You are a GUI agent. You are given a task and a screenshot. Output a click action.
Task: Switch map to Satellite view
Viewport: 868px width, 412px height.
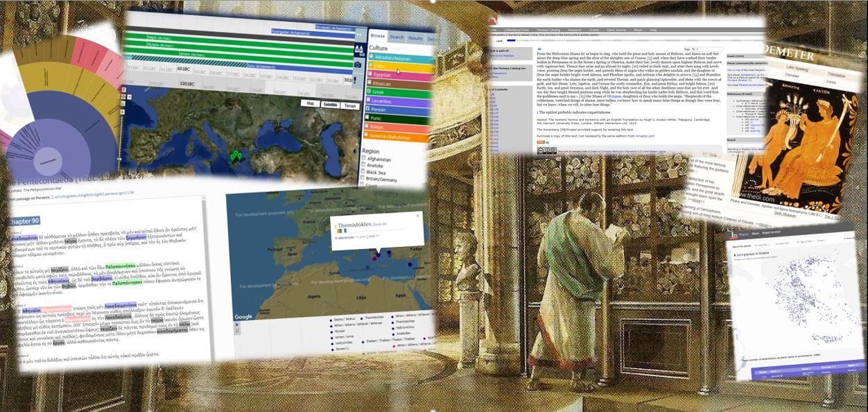click(x=330, y=104)
